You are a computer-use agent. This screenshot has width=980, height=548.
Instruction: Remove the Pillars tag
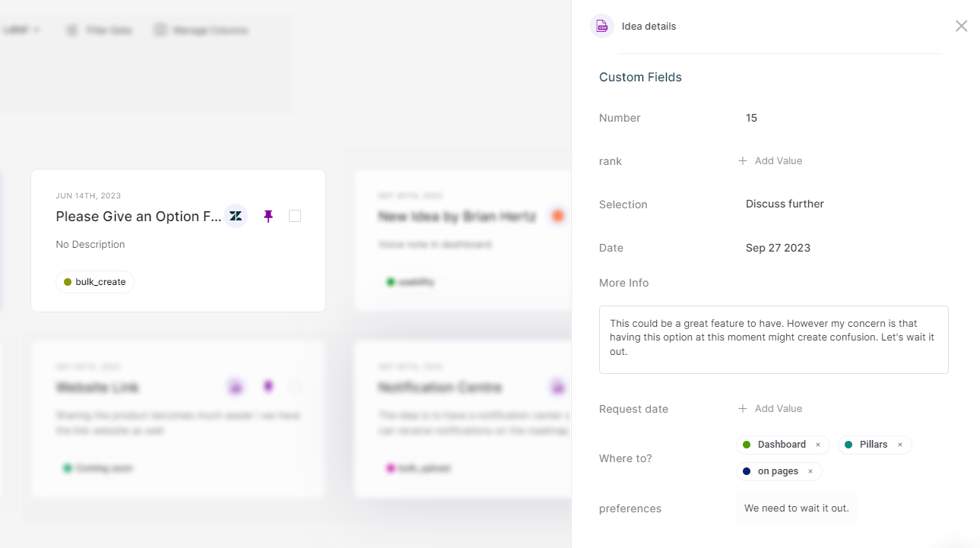point(900,445)
